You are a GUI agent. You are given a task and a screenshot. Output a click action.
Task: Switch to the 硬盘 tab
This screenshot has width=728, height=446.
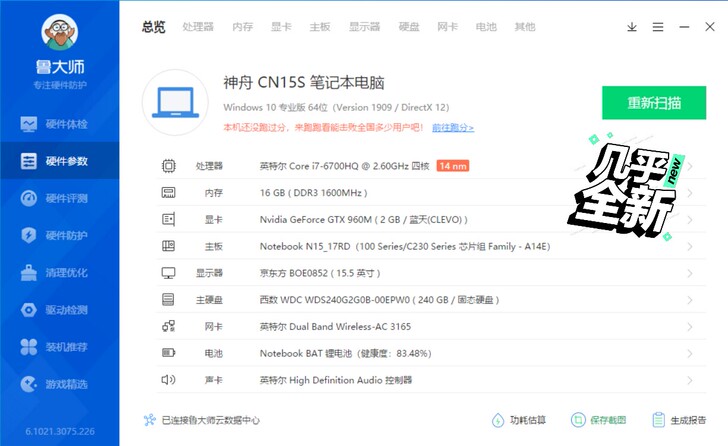point(409,27)
